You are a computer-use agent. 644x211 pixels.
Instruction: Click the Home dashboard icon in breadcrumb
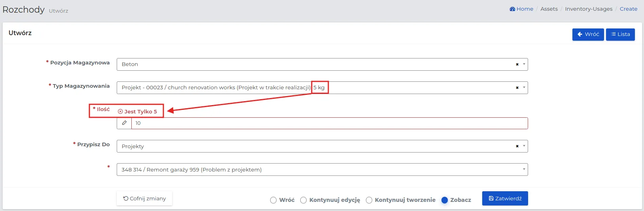pyautogui.click(x=512, y=9)
